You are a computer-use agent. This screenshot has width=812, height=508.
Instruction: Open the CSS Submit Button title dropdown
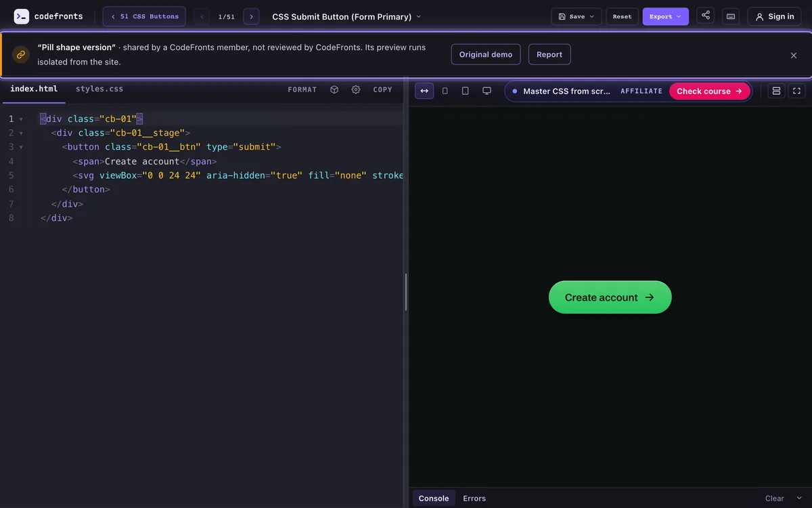(346, 16)
